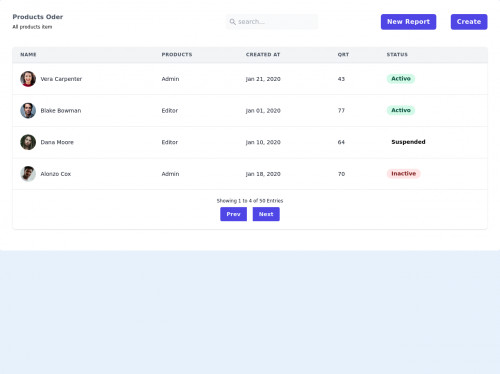
Task: Click the magnifier icon in search box
Action: point(232,22)
